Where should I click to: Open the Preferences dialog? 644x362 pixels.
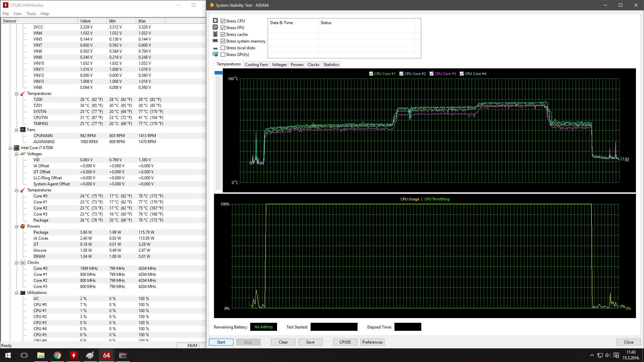click(x=372, y=342)
